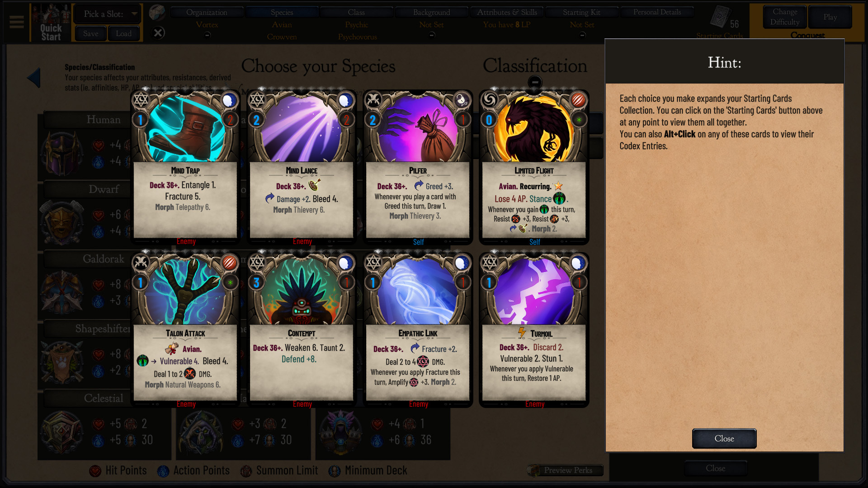The image size is (868, 488).
Task: Open the Starting Cards deck icon
Action: point(720,18)
